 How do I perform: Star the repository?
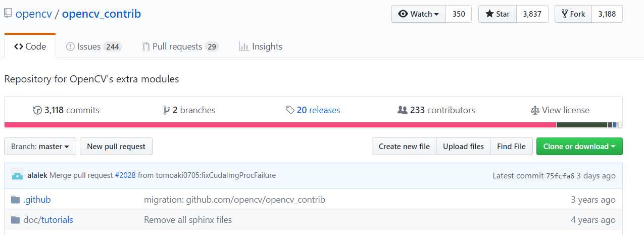click(498, 14)
